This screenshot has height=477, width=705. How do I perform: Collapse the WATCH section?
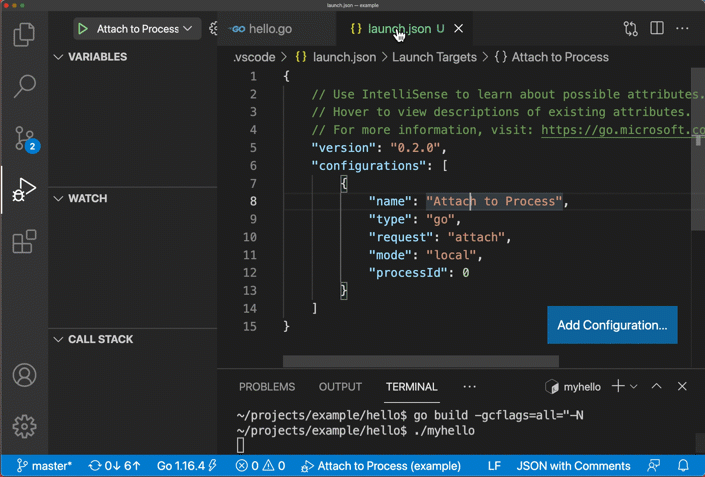coord(59,198)
